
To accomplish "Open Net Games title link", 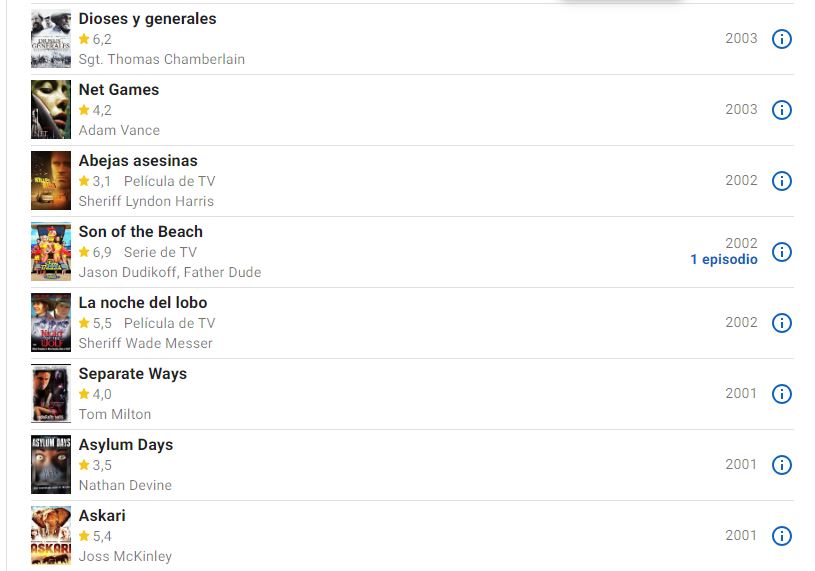I will (119, 90).
